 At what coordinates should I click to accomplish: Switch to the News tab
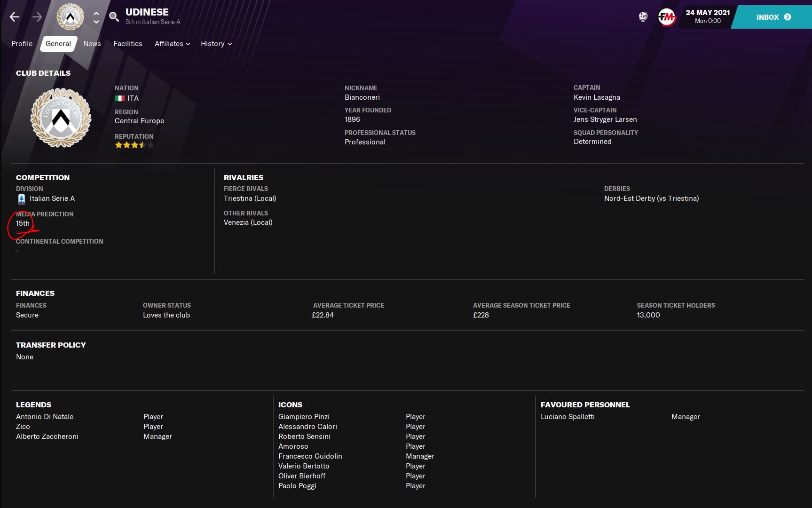tap(92, 44)
